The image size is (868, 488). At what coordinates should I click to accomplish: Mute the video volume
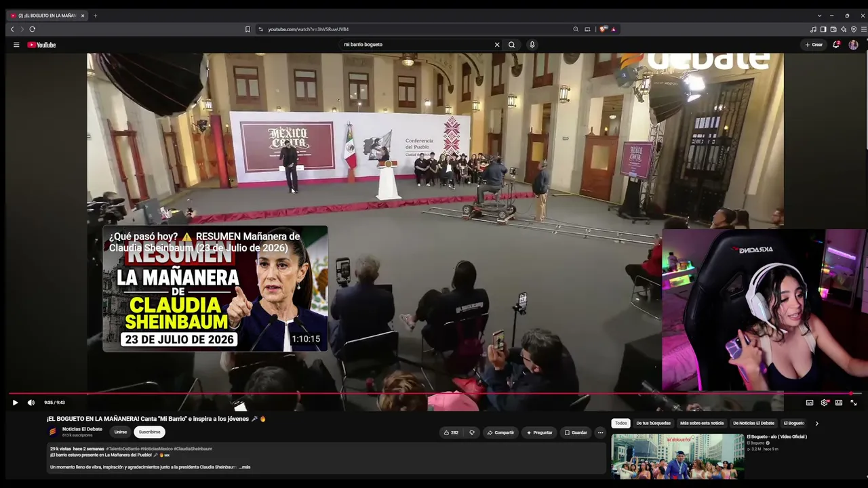pos(31,403)
